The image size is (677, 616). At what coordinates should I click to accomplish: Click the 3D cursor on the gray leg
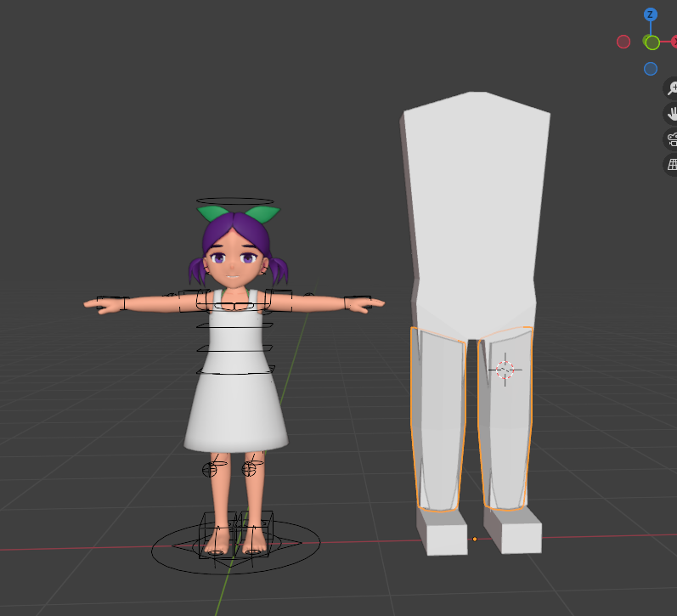(x=505, y=370)
